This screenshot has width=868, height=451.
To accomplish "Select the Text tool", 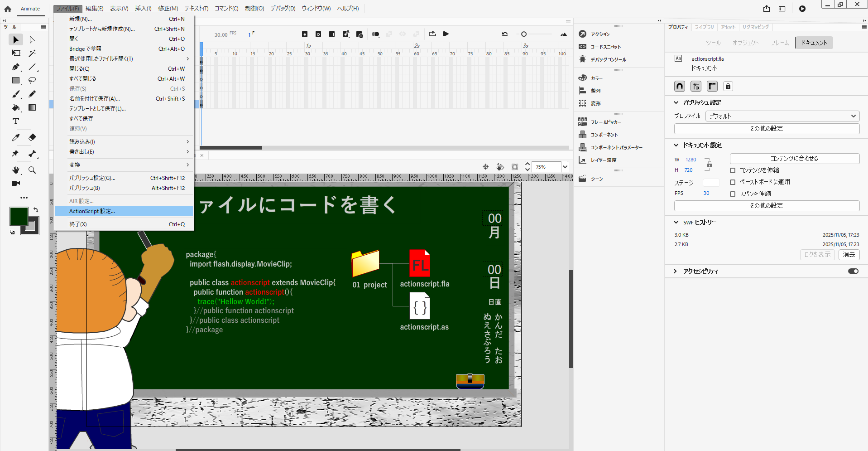I will [x=15, y=121].
